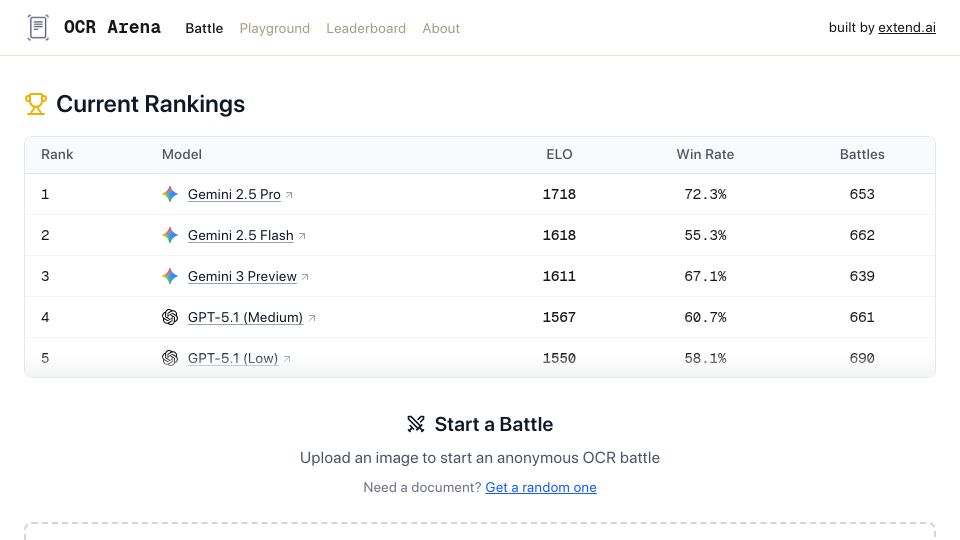Screen dimensions: 960x540
Task: Open the Gemini 2.5 Flash model link
Action: click(x=241, y=235)
